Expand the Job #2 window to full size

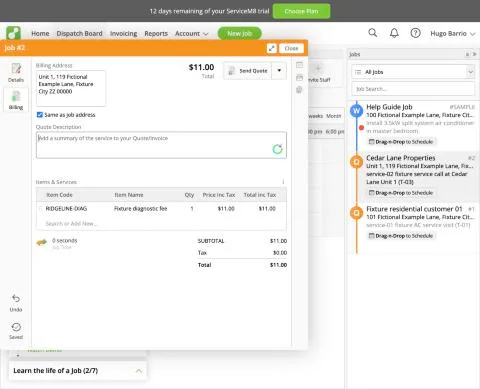pos(272,48)
